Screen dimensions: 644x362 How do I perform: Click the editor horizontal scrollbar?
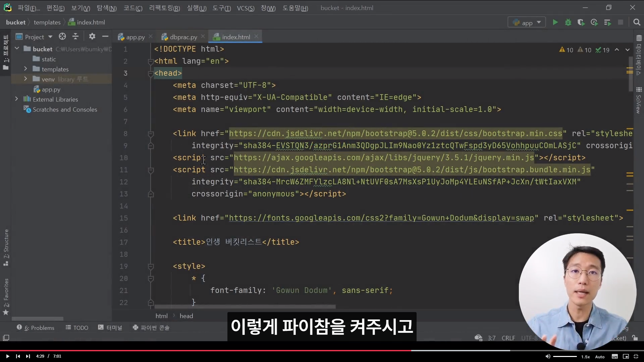tap(245, 307)
